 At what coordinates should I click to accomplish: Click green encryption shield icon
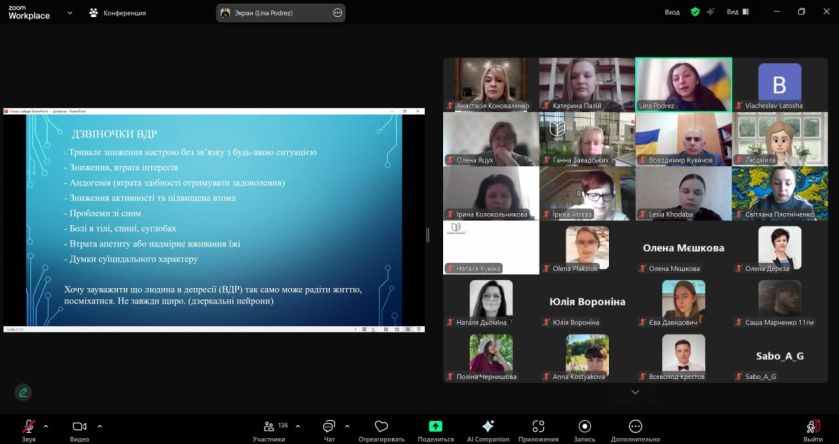coord(695,12)
